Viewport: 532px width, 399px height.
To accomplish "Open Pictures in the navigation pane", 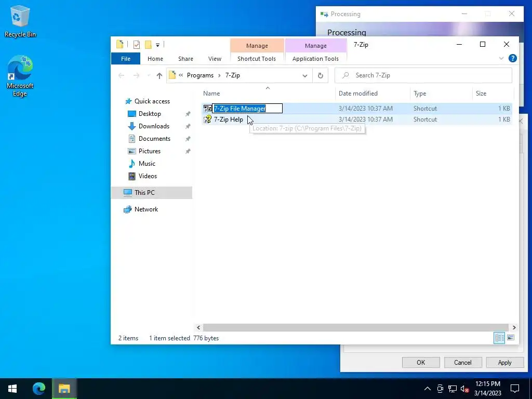I will pyautogui.click(x=149, y=151).
